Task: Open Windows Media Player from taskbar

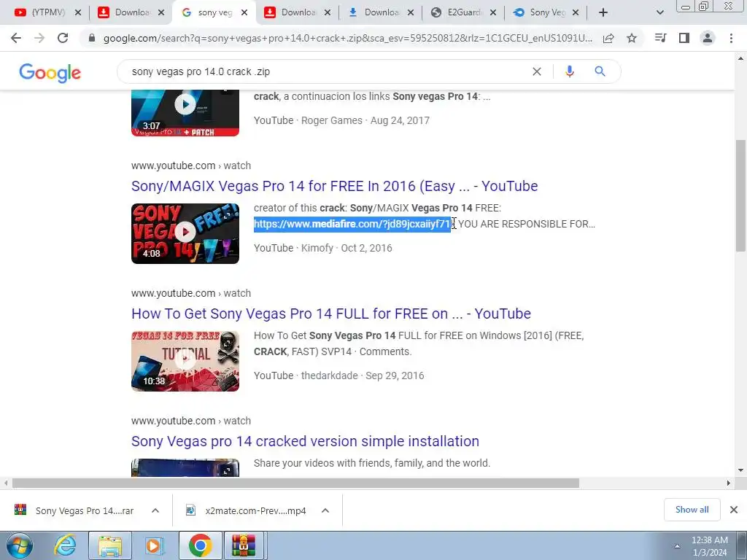Action: coord(153,545)
